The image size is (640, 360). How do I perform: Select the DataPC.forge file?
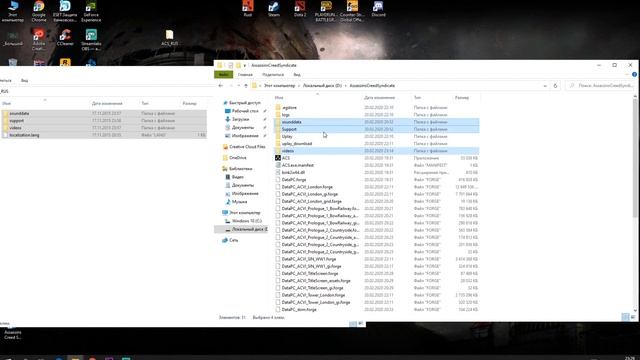pos(376,180)
